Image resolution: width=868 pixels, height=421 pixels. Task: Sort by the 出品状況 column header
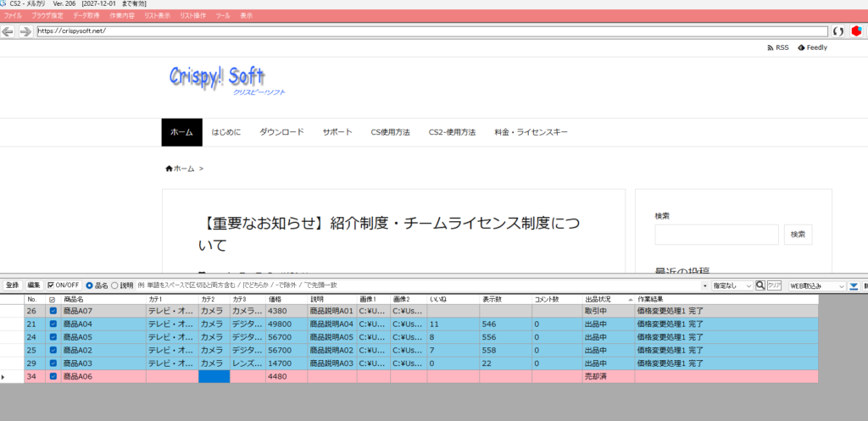click(x=607, y=299)
